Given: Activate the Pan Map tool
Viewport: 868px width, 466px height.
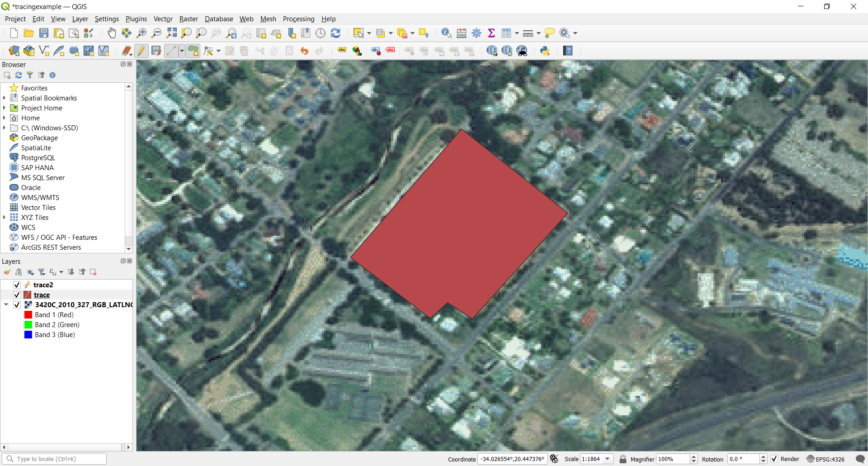Looking at the screenshot, I should coord(112,33).
